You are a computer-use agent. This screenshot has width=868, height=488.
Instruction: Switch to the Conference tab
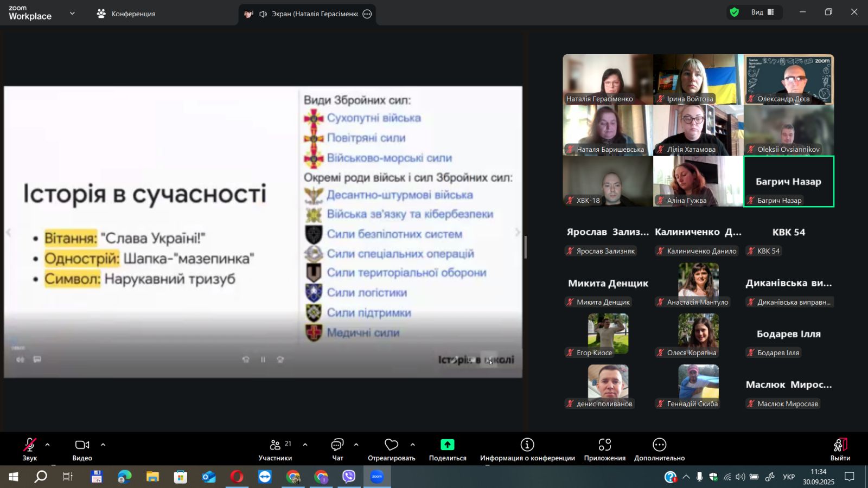(x=126, y=14)
